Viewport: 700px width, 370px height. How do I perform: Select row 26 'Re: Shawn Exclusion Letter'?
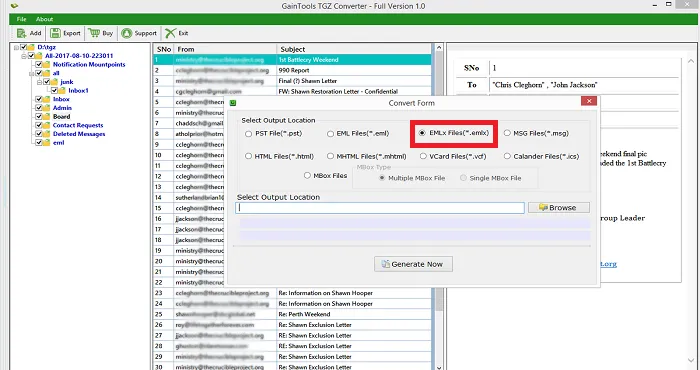pos(293,325)
